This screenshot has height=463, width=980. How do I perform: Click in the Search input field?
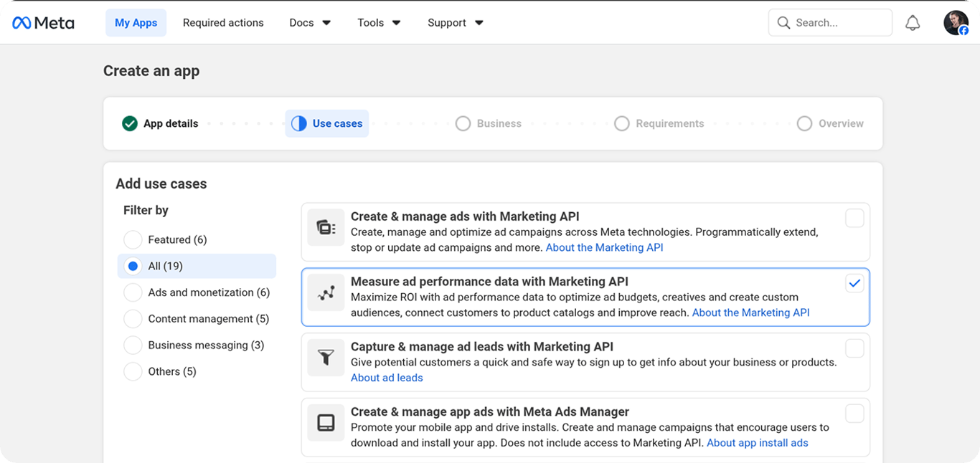tap(830, 23)
